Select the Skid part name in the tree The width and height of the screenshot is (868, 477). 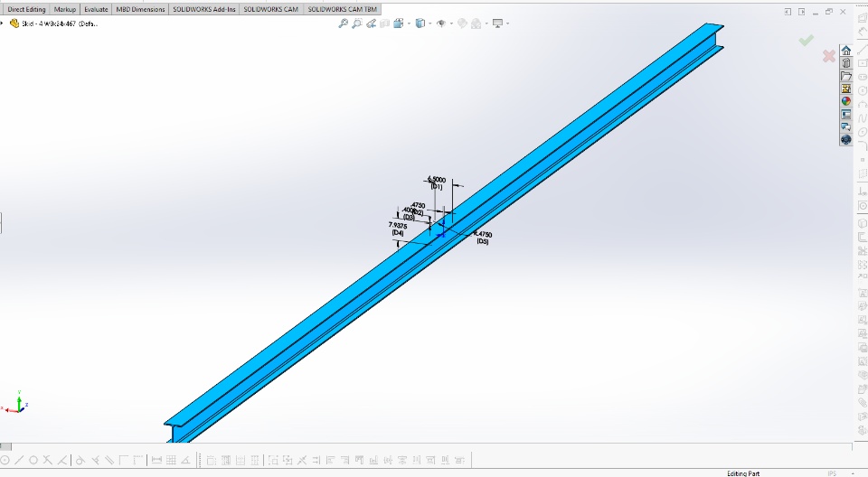[60, 23]
